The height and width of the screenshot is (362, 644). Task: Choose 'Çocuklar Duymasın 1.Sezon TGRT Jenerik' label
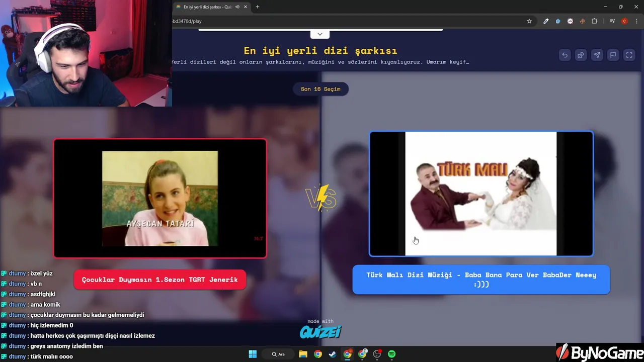pyautogui.click(x=160, y=280)
